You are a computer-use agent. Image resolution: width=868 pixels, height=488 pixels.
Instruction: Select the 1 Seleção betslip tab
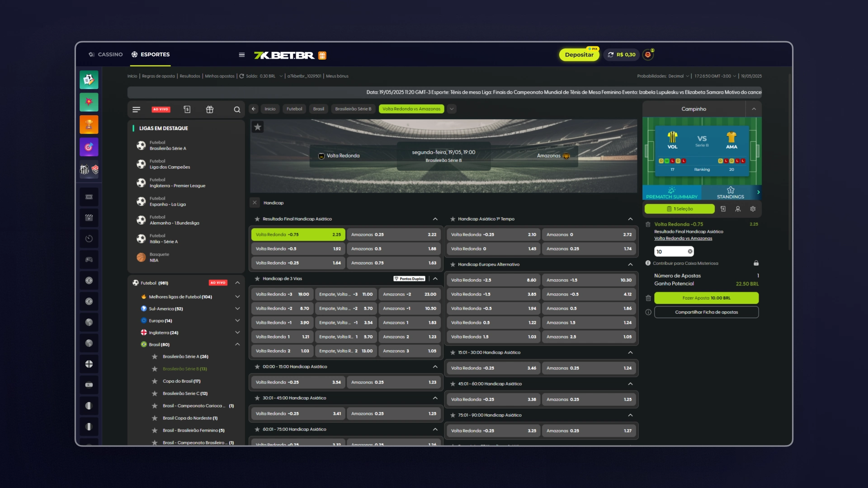[679, 209]
